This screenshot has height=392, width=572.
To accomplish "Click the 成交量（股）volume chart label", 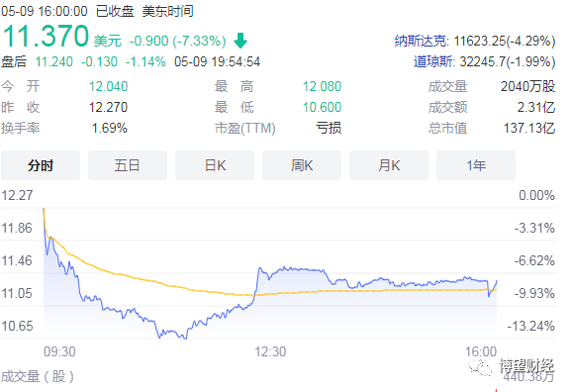I will (x=38, y=376).
